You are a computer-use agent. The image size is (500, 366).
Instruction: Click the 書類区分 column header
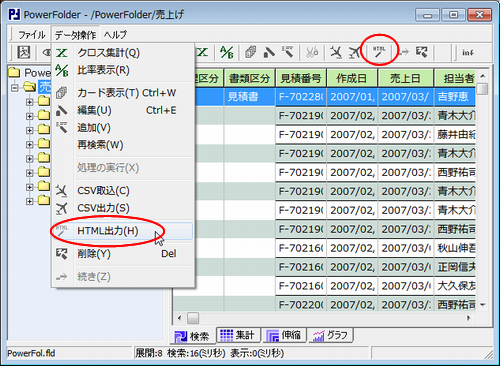[249, 79]
